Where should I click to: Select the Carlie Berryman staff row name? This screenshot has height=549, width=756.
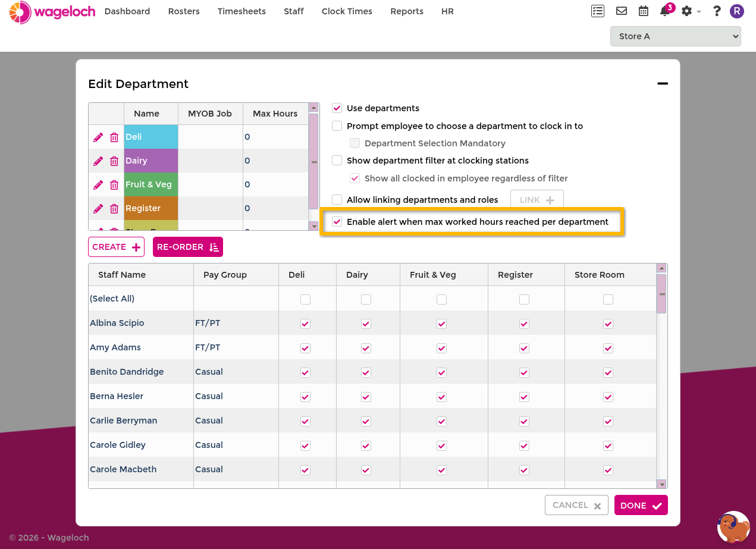point(124,421)
